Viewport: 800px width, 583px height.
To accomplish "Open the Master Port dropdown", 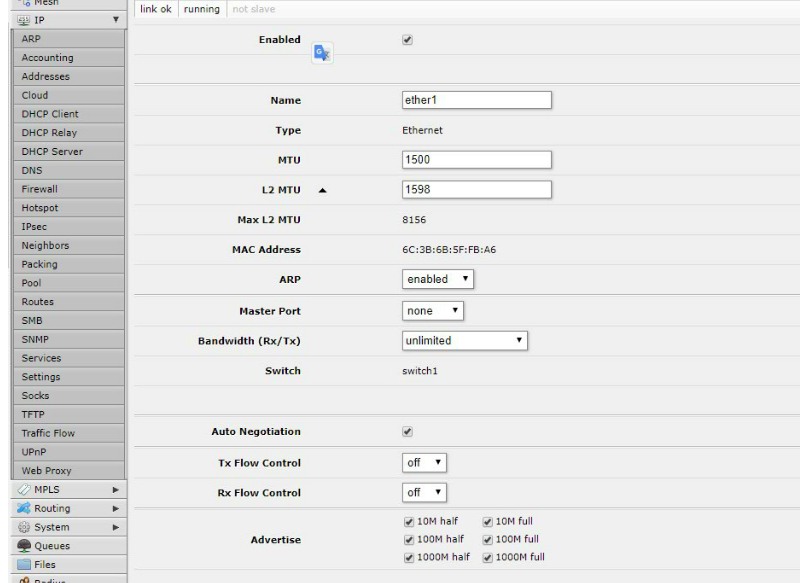I will tap(433, 311).
